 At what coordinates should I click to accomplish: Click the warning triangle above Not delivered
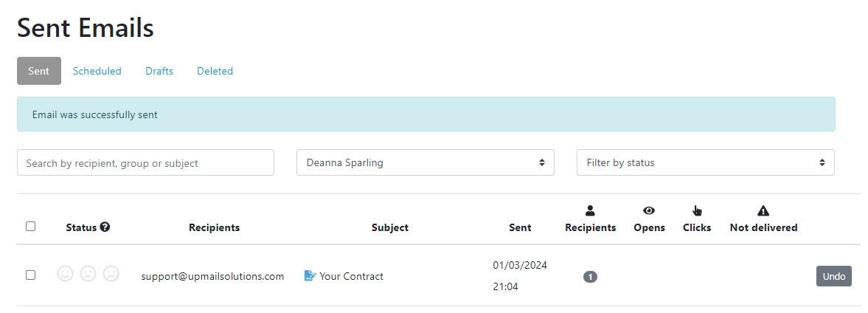[763, 210]
